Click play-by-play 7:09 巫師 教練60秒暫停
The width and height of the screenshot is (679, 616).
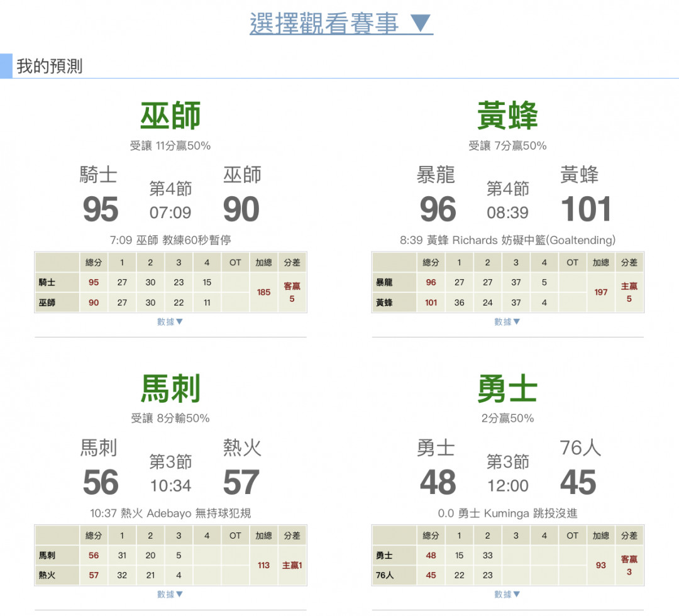(170, 240)
